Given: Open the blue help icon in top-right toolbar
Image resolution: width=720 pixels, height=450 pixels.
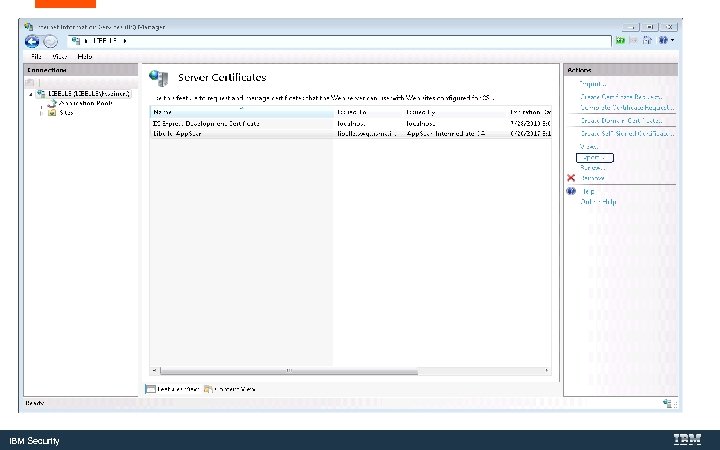Looking at the screenshot, I should pos(663,40).
